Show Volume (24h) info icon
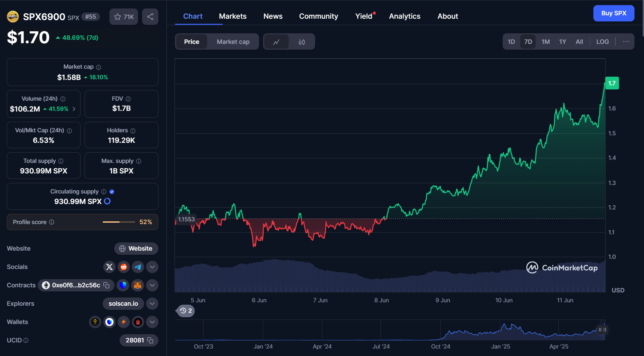 63,99
